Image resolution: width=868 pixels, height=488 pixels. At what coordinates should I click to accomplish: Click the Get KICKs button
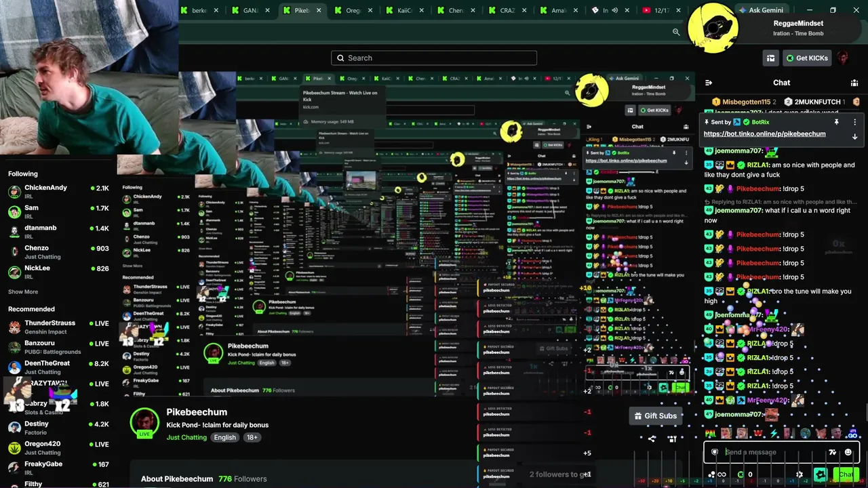click(x=807, y=58)
